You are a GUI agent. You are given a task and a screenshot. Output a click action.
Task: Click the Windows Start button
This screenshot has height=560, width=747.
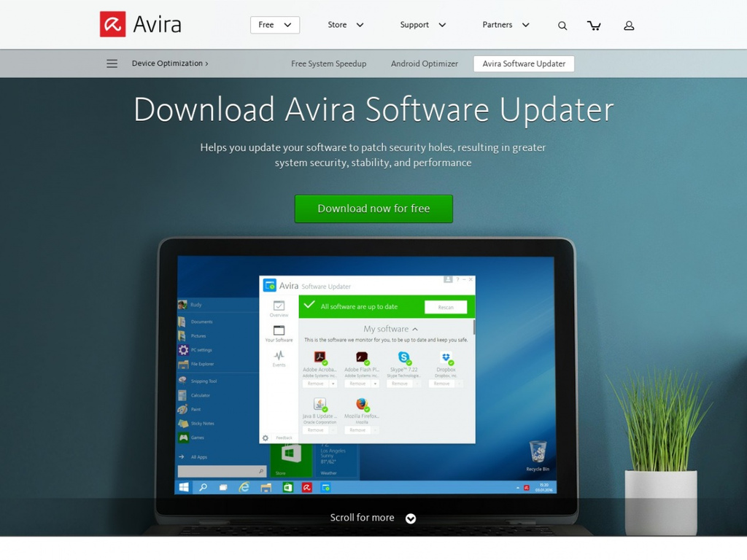coord(183,487)
